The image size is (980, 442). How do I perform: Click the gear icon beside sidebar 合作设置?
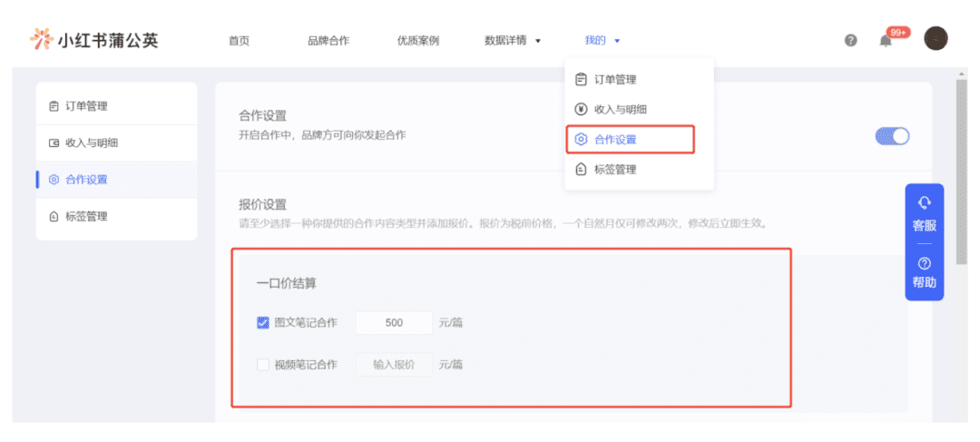pos(54,180)
